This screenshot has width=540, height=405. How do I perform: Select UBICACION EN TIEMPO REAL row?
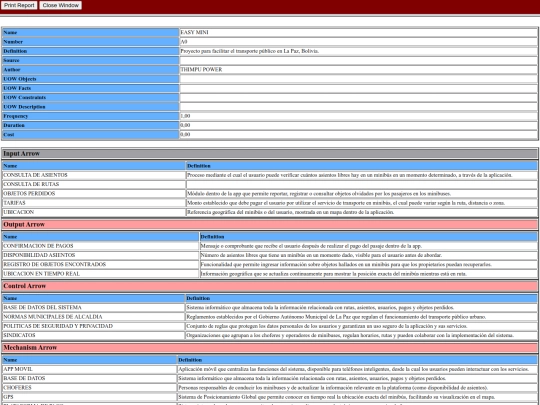tap(270, 274)
